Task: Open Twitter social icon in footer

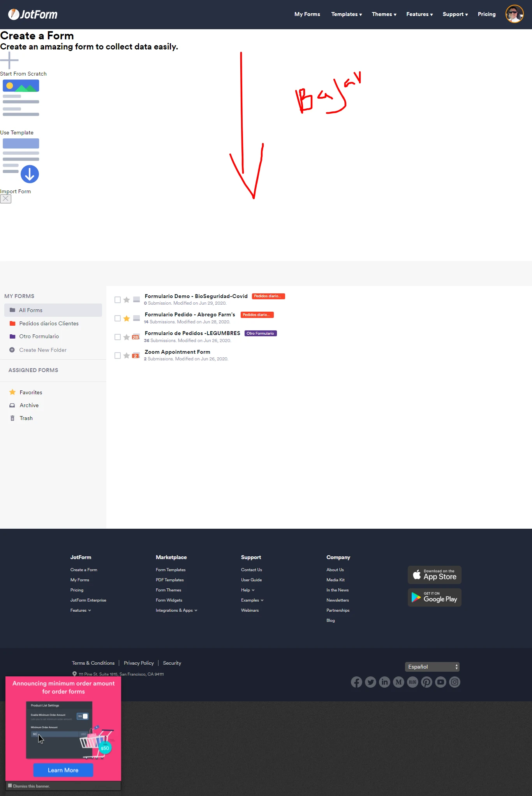Action: click(x=370, y=682)
